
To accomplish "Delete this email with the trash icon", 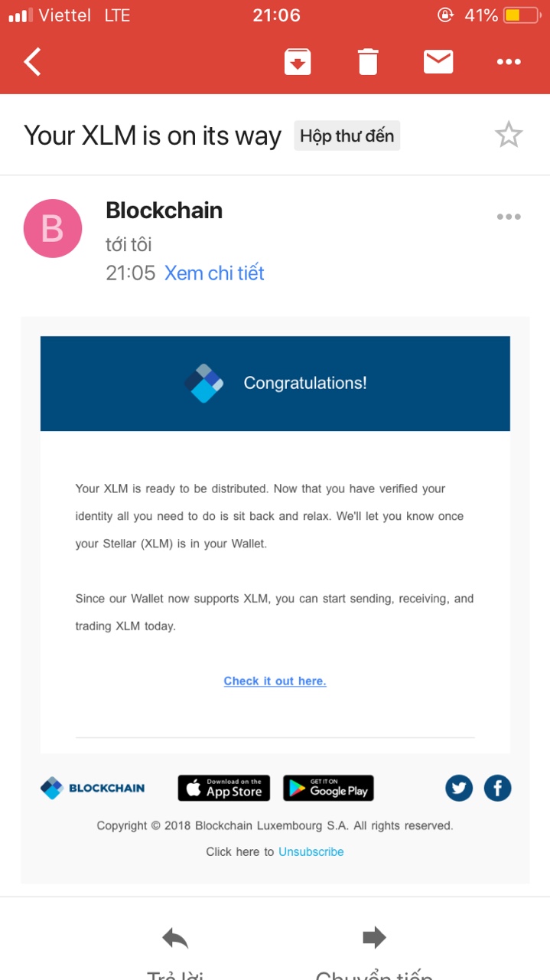I will (x=368, y=61).
